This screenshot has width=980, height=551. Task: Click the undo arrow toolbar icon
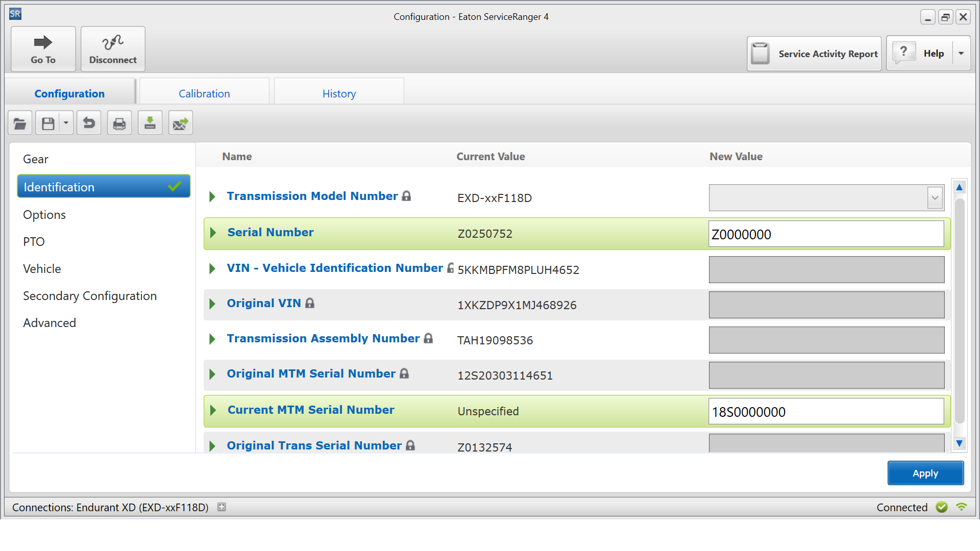[x=89, y=123]
